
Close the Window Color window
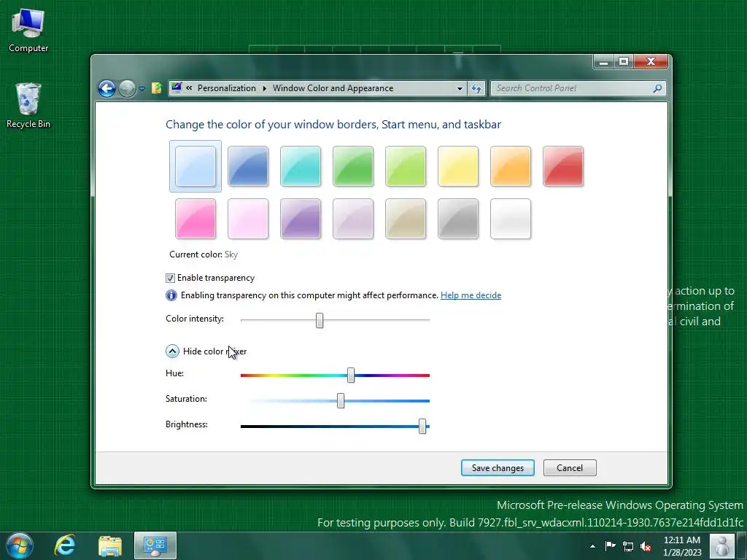(x=651, y=62)
